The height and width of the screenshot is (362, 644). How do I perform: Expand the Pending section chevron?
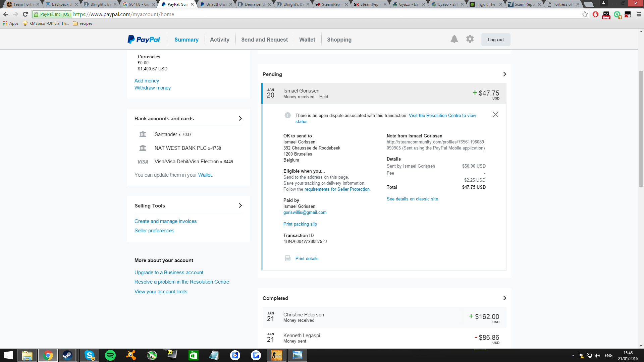click(x=504, y=74)
